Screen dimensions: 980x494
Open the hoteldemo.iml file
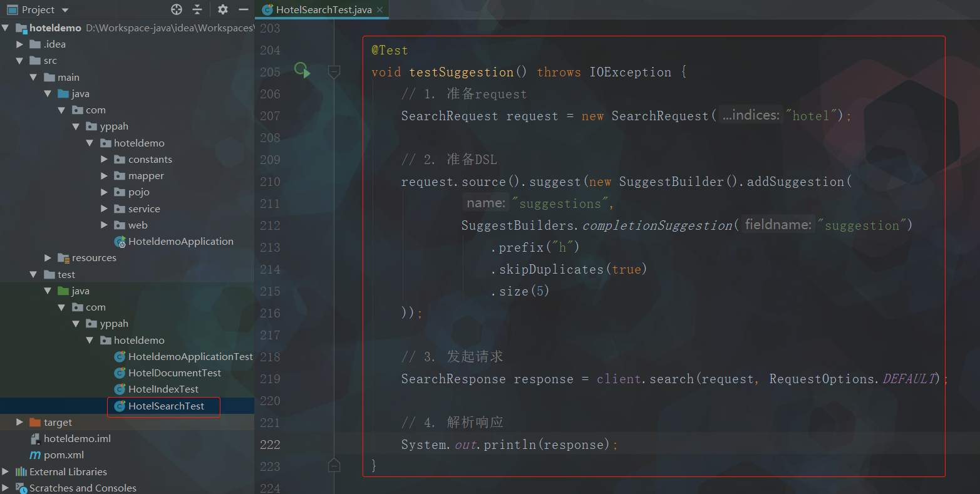click(x=77, y=439)
